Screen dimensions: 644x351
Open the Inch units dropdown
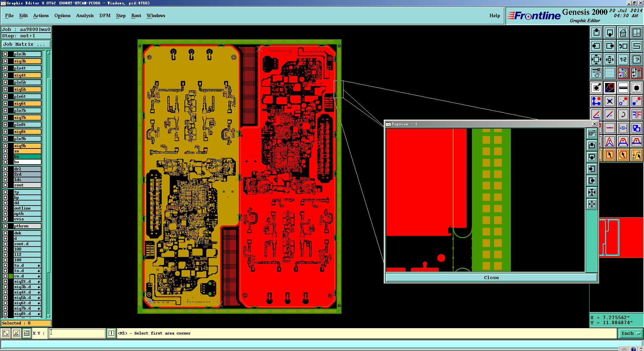pos(631,333)
